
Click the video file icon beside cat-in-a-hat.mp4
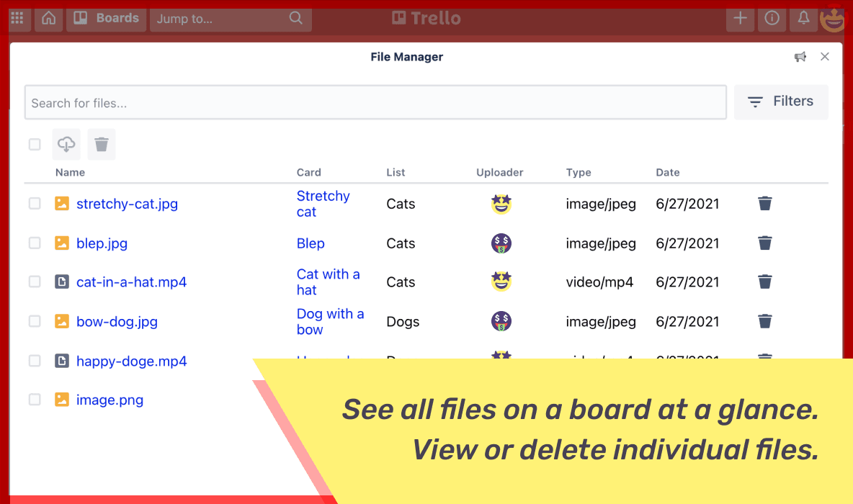pyautogui.click(x=61, y=282)
